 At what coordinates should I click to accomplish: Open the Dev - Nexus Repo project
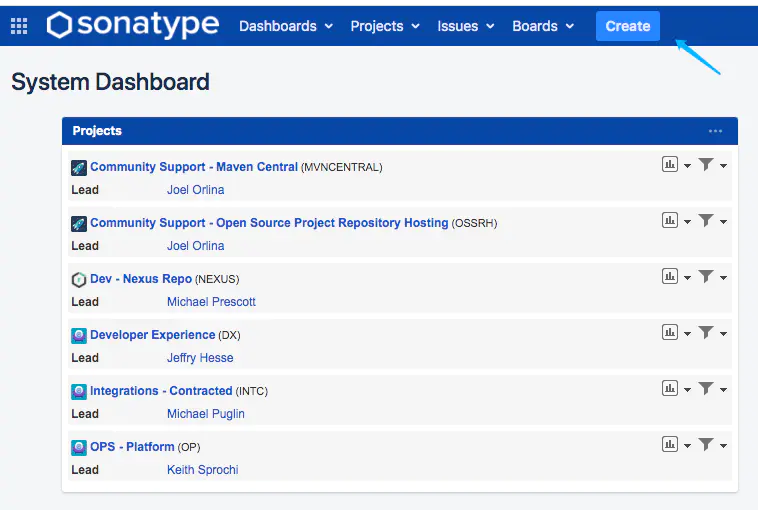point(141,279)
